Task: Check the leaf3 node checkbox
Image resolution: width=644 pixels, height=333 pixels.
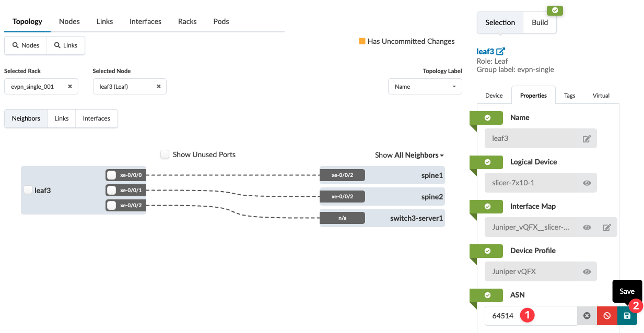Action: coord(28,190)
